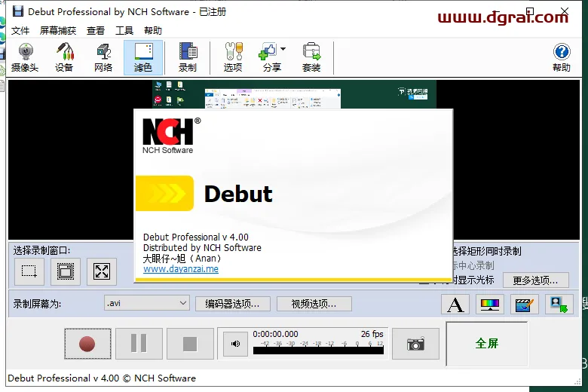The image size is (588, 392).
Task: Click the NCH Software logo in splash
Action: click(x=171, y=136)
